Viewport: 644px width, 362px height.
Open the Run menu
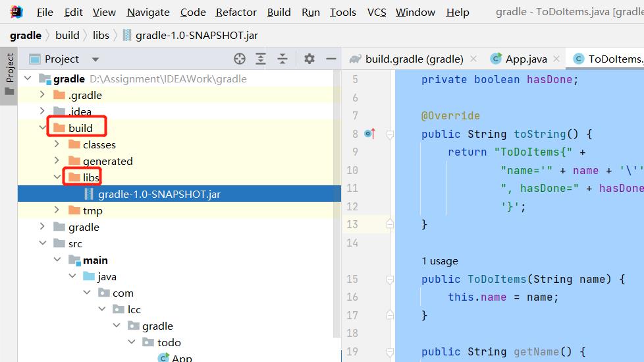coord(311,13)
